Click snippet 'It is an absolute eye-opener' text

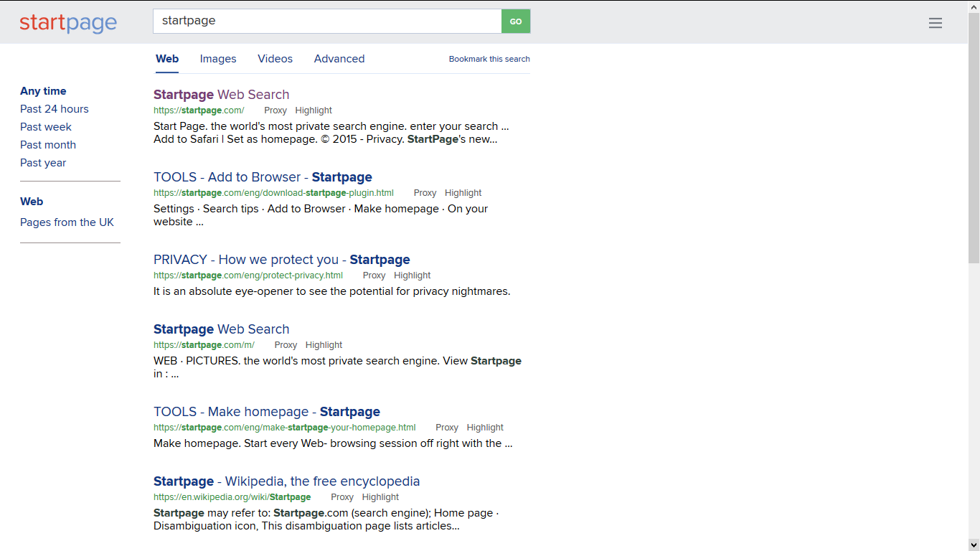coord(332,291)
